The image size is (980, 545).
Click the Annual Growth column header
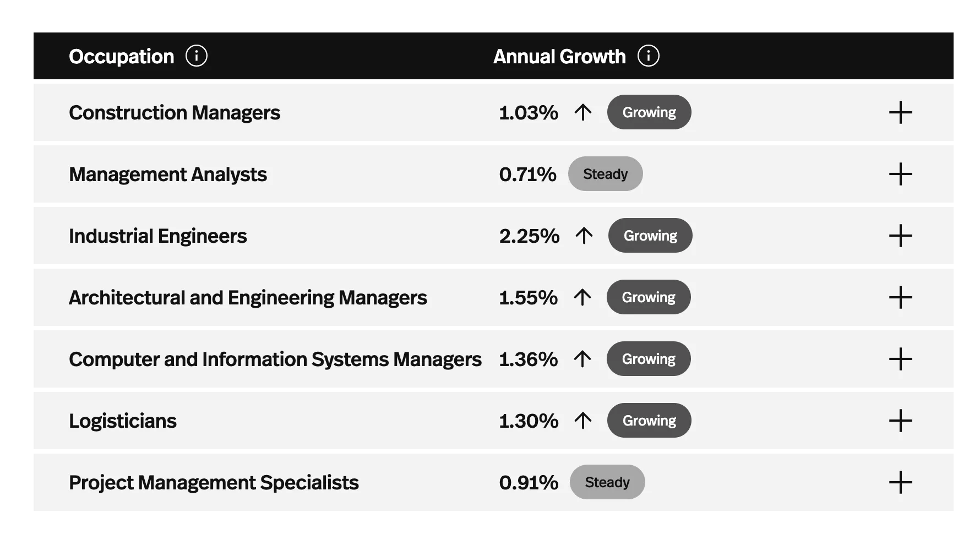(559, 56)
